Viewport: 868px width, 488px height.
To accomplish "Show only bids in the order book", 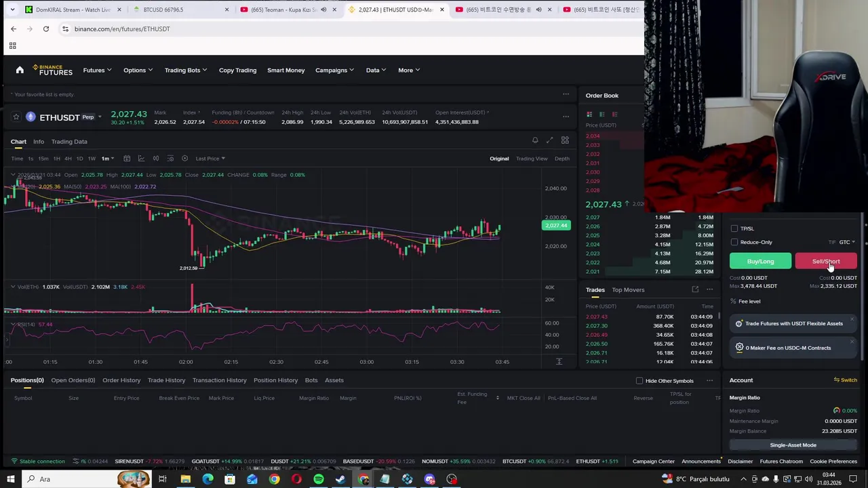I will click(x=602, y=114).
